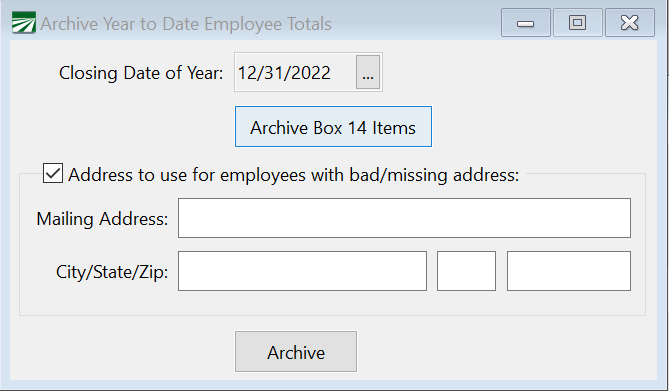Focus the Zip code text box
669x391 pixels.
pyautogui.click(x=569, y=271)
